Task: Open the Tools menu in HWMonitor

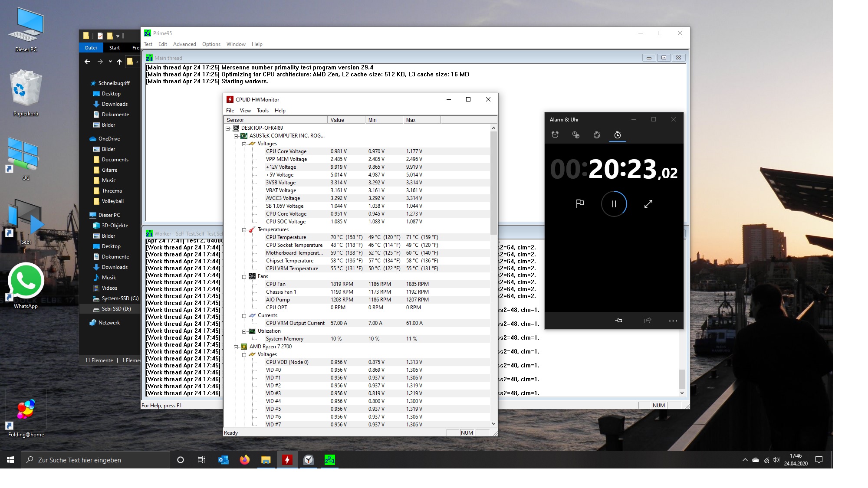Action: (263, 111)
